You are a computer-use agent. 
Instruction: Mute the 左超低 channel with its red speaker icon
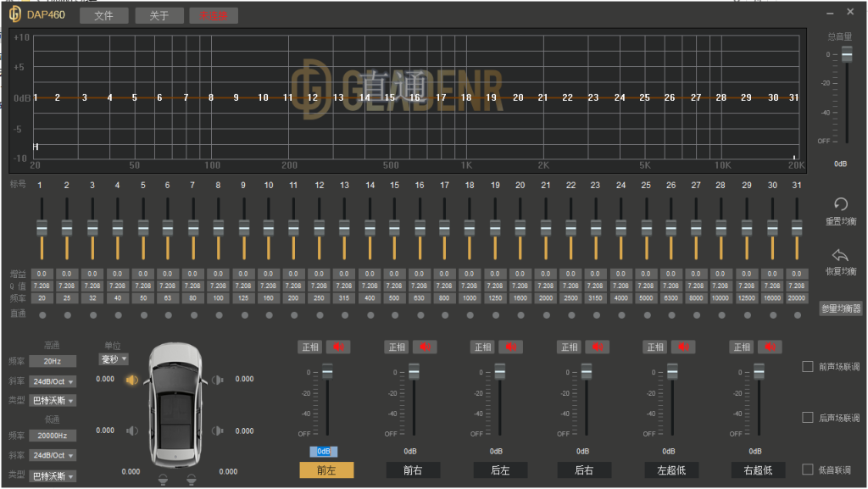[684, 347]
